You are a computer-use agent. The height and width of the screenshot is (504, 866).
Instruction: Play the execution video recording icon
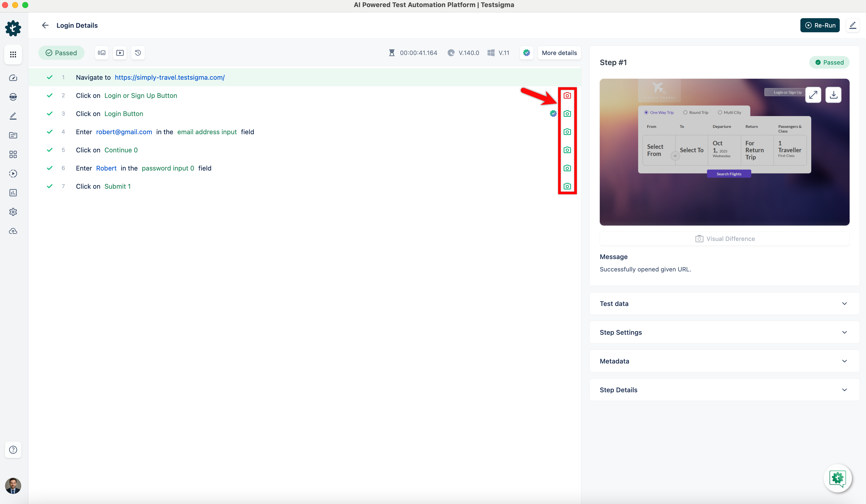pyautogui.click(x=120, y=52)
